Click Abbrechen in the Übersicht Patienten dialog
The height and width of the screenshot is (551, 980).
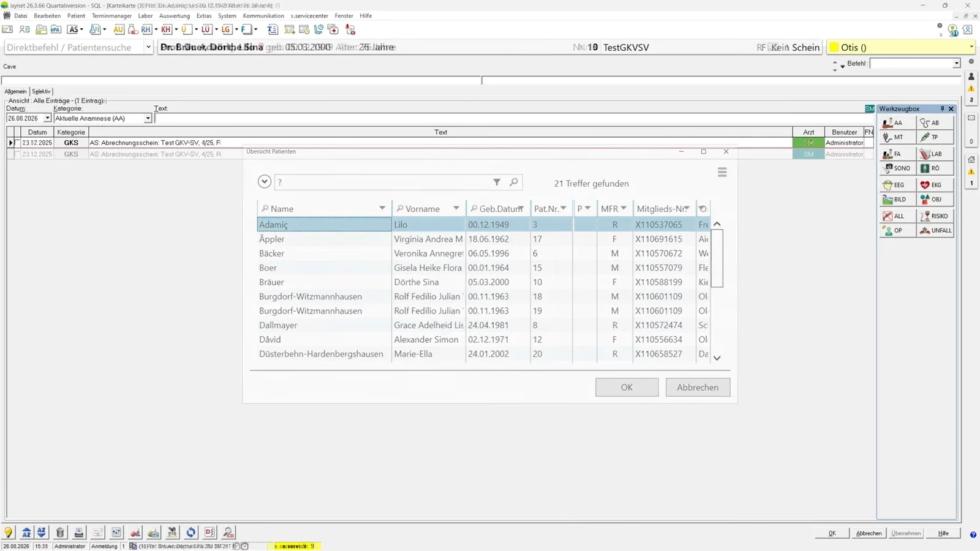click(698, 388)
